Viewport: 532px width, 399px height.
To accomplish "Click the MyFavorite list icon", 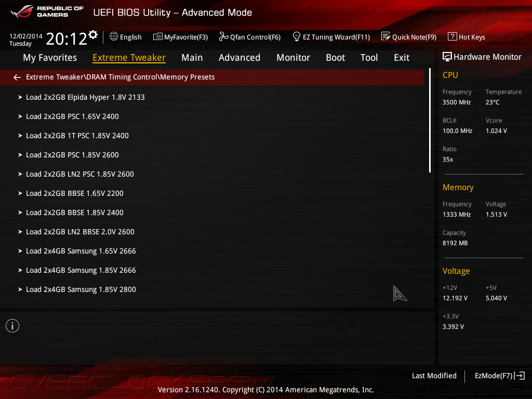I will point(157,37).
